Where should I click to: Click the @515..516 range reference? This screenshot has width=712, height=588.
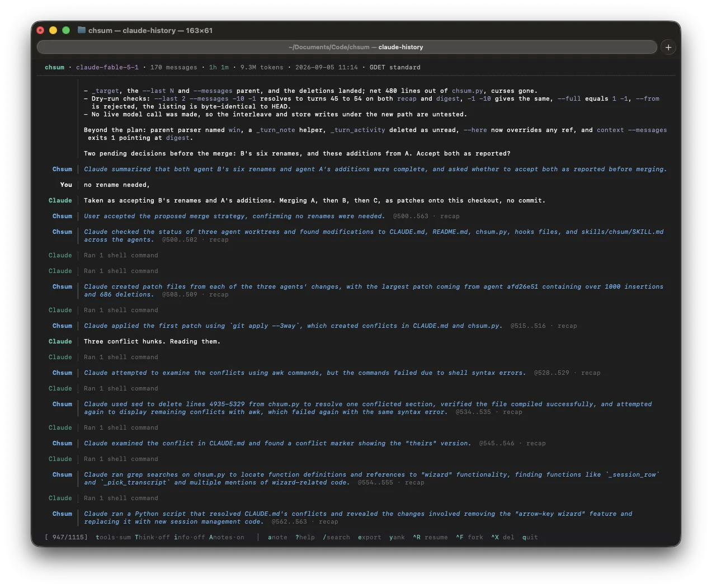click(528, 326)
